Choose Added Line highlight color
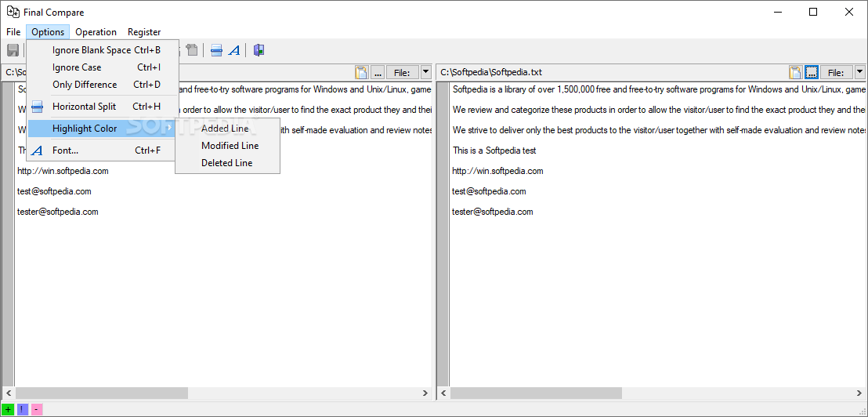The width and height of the screenshot is (868, 417). [x=227, y=129]
